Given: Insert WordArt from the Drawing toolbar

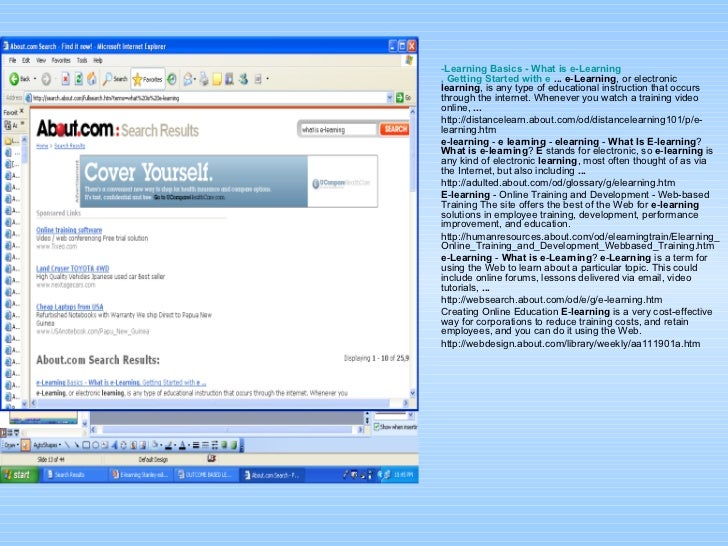Looking at the screenshot, I should point(115,445).
